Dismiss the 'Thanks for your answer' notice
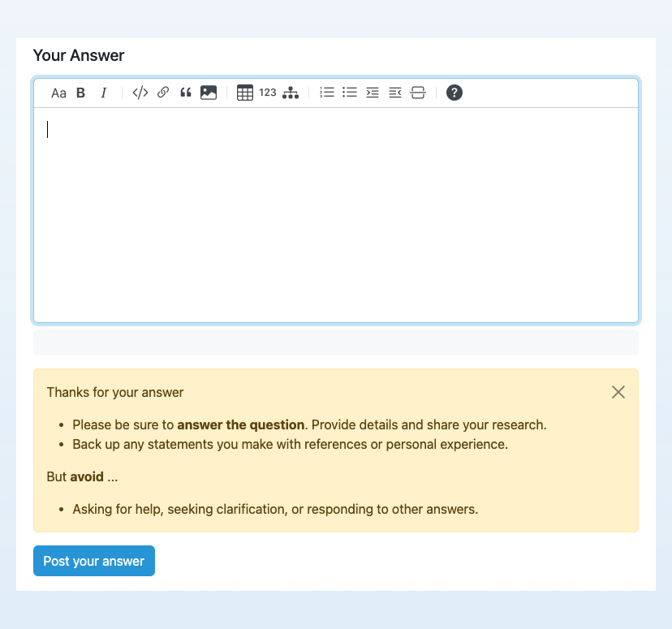The height and width of the screenshot is (629, 672). pyautogui.click(x=618, y=392)
